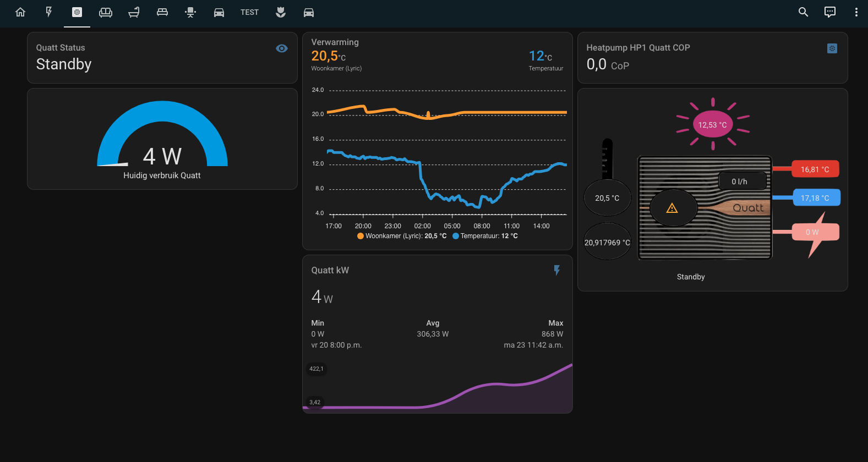Open the three-dot overflow menu

tap(856, 12)
